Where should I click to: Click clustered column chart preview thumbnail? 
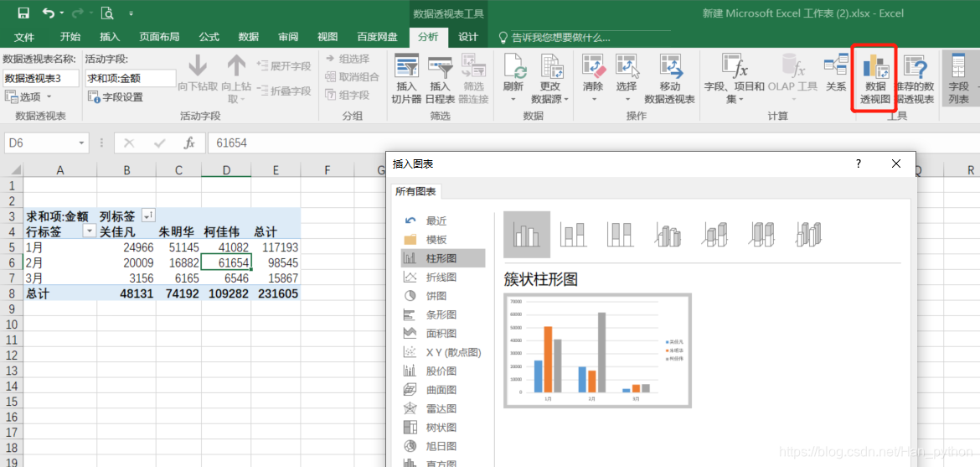point(597,350)
